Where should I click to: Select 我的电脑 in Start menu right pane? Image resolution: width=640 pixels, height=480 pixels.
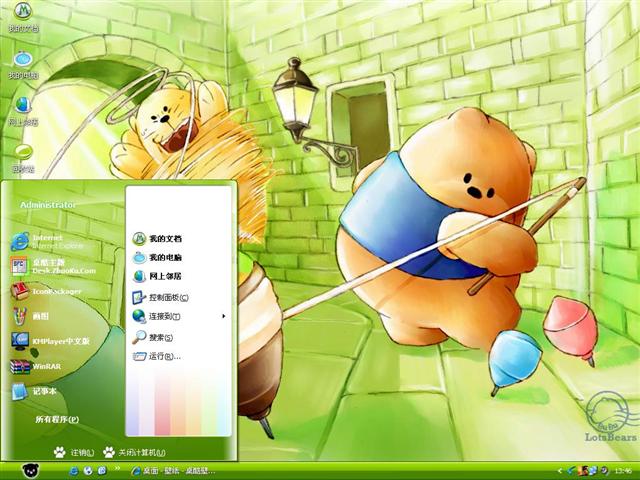[157, 258]
